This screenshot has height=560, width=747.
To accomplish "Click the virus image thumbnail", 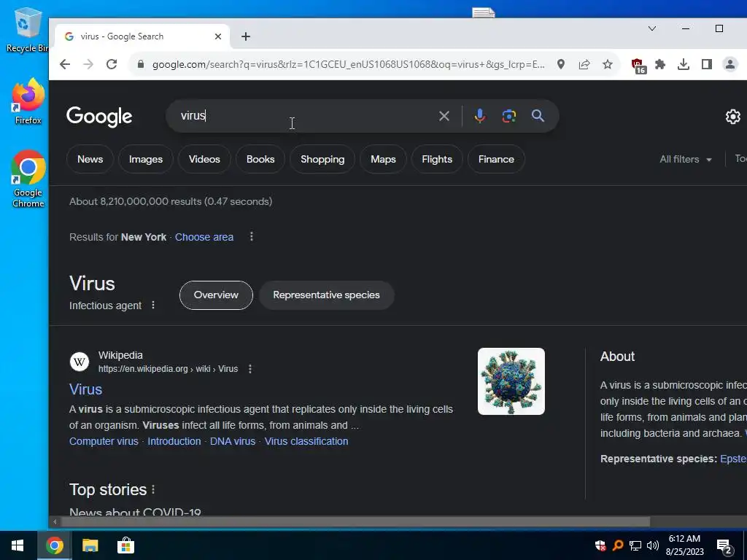I will 511,381.
